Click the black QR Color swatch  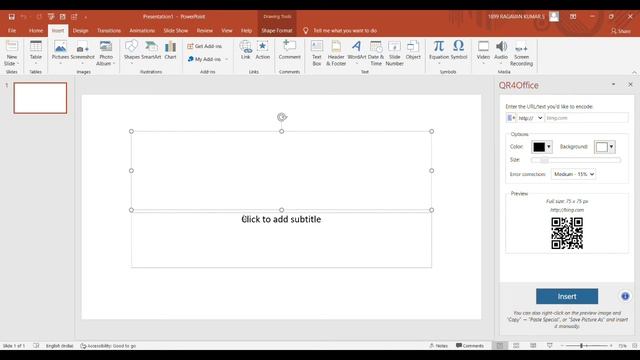(539, 147)
